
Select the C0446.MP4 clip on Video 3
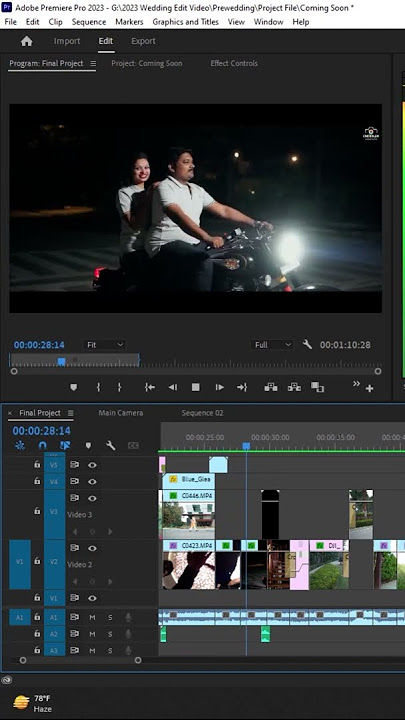click(x=188, y=514)
